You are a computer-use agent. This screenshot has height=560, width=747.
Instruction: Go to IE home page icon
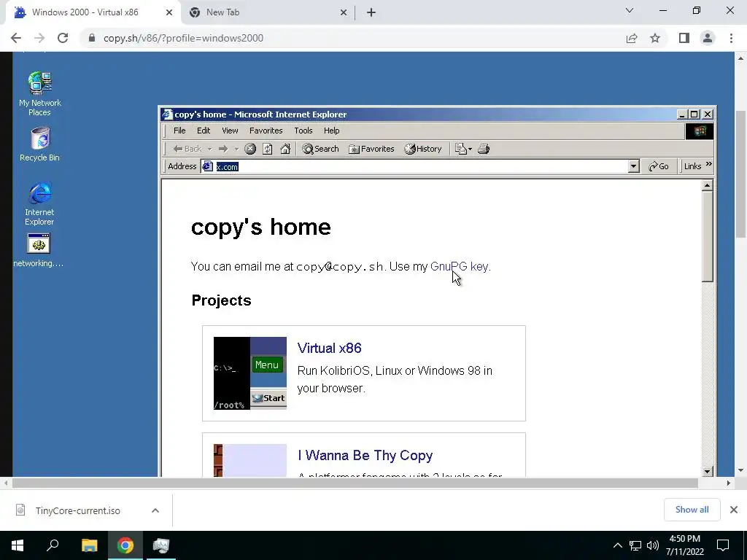point(285,149)
